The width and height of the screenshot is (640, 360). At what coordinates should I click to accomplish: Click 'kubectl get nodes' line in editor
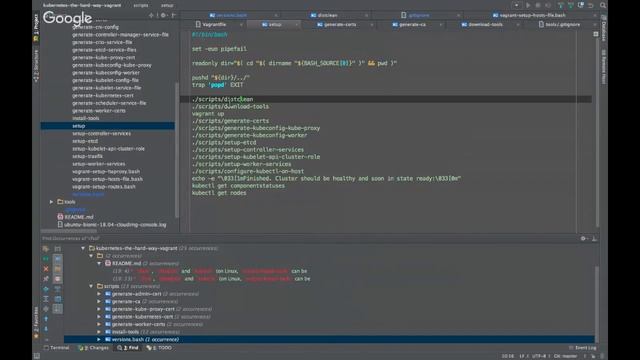pos(219,193)
